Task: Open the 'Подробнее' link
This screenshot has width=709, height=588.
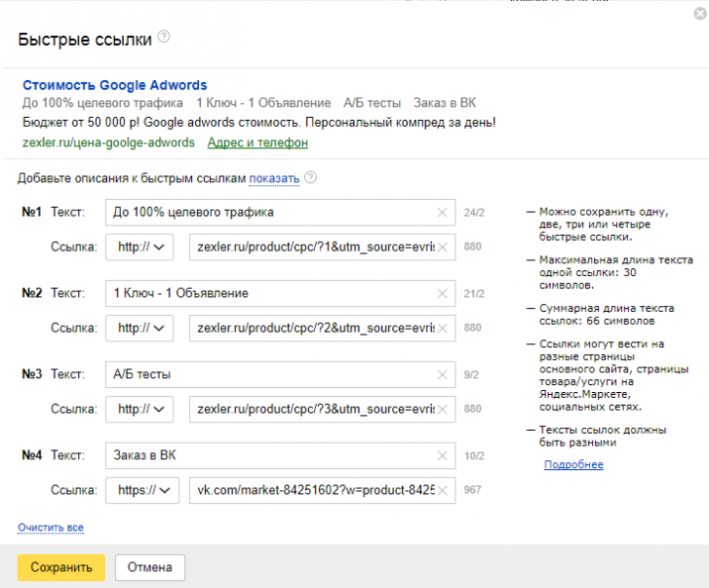Action: point(573,464)
